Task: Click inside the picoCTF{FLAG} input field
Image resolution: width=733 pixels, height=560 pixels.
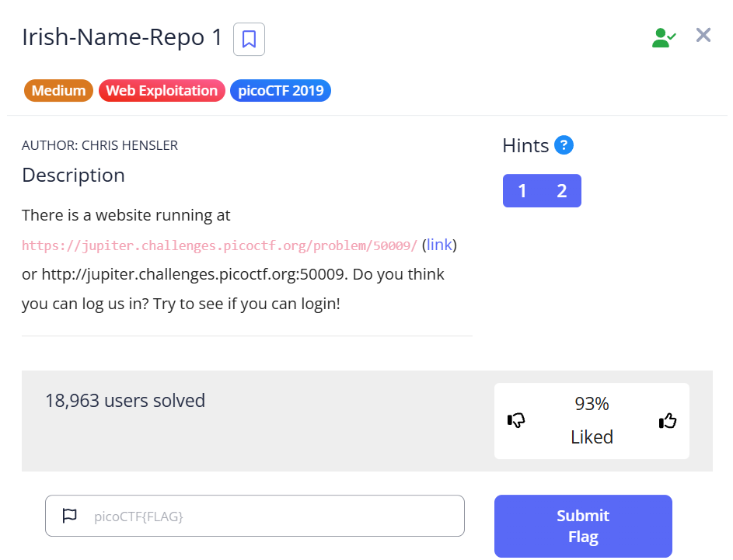Action: pos(257,515)
